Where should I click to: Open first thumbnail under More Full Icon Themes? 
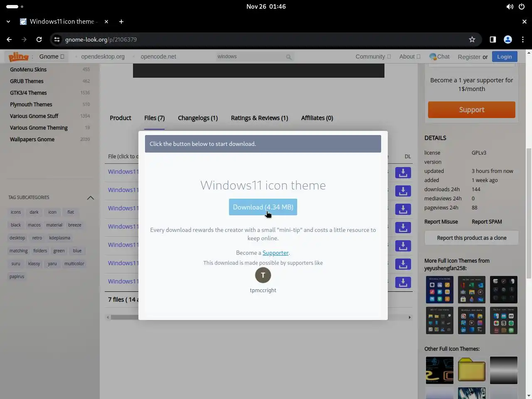point(440,290)
